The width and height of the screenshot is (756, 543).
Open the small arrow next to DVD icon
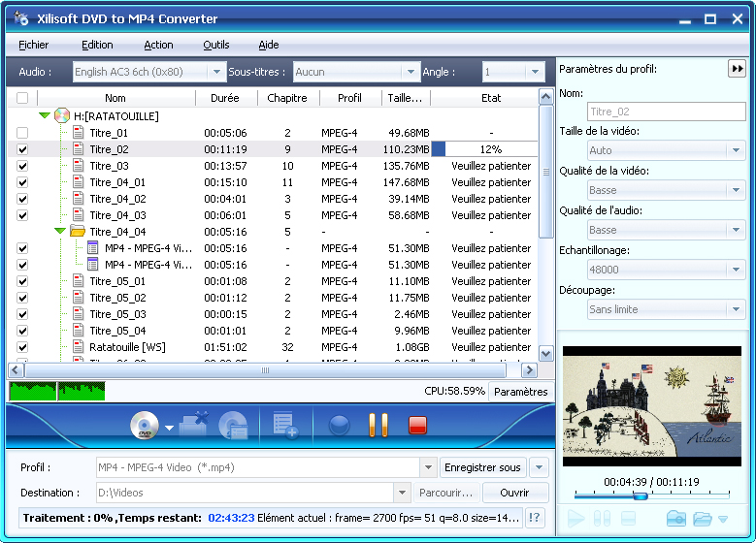click(x=169, y=428)
